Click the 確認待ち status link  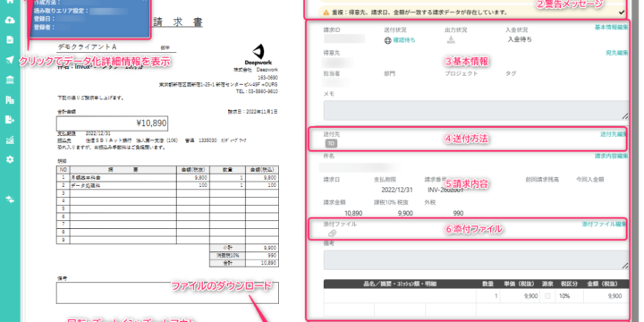404,40
